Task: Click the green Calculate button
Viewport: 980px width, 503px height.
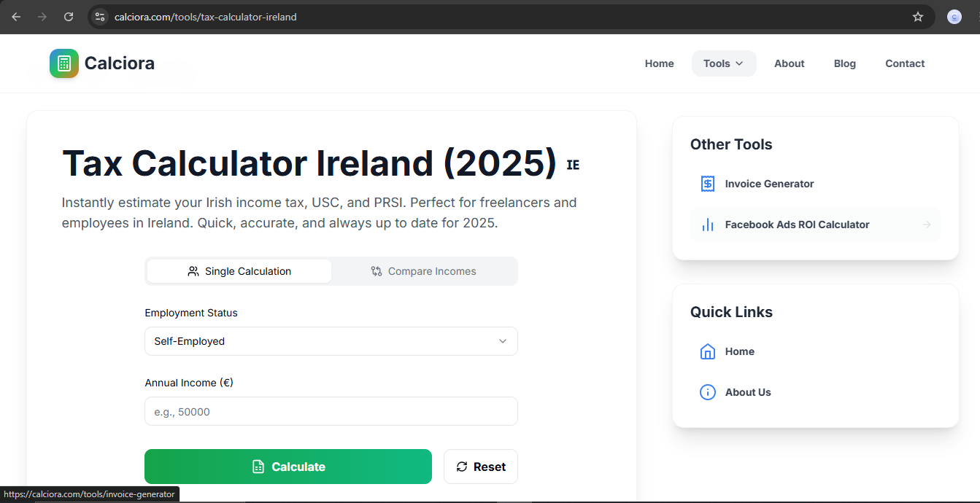Action: (x=288, y=467)
